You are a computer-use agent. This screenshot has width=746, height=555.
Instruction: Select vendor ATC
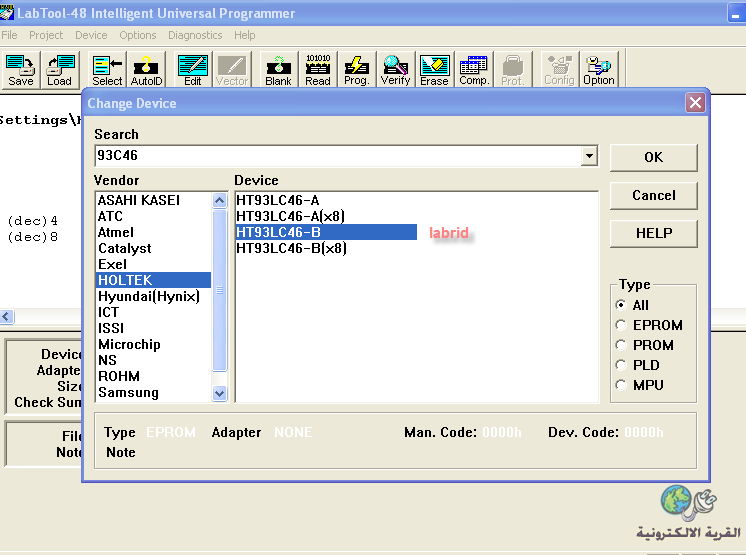(153, 216)
